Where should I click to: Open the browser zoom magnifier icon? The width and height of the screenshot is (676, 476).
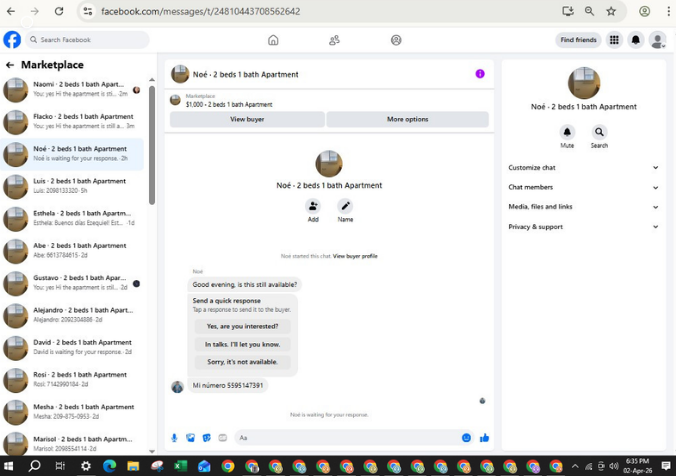[589, 11]
